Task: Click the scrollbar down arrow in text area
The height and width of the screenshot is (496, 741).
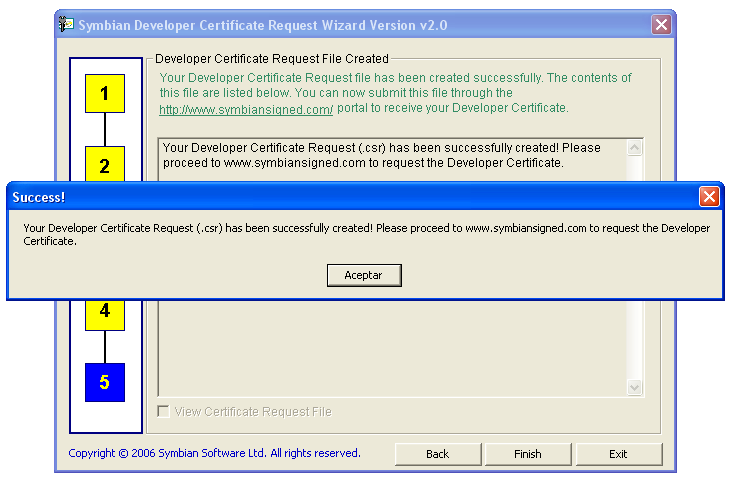Action: (x=634, y=387)
